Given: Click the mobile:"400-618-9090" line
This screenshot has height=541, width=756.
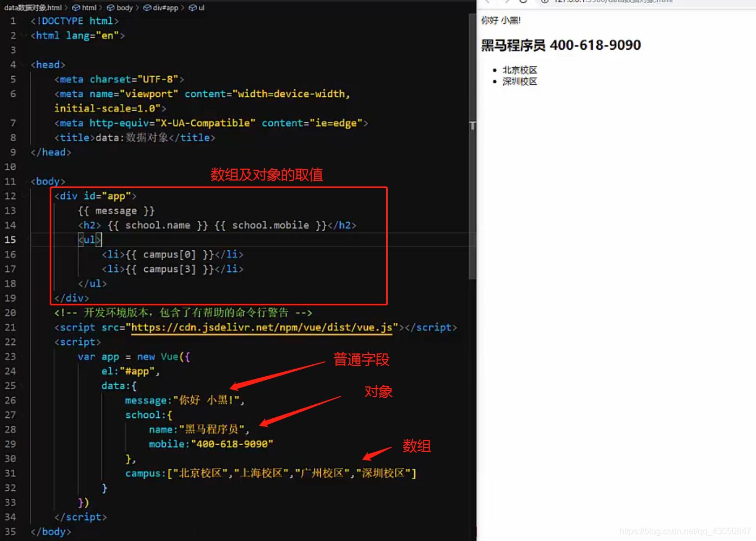Looking at the screenshot, I should coord(211,444).
